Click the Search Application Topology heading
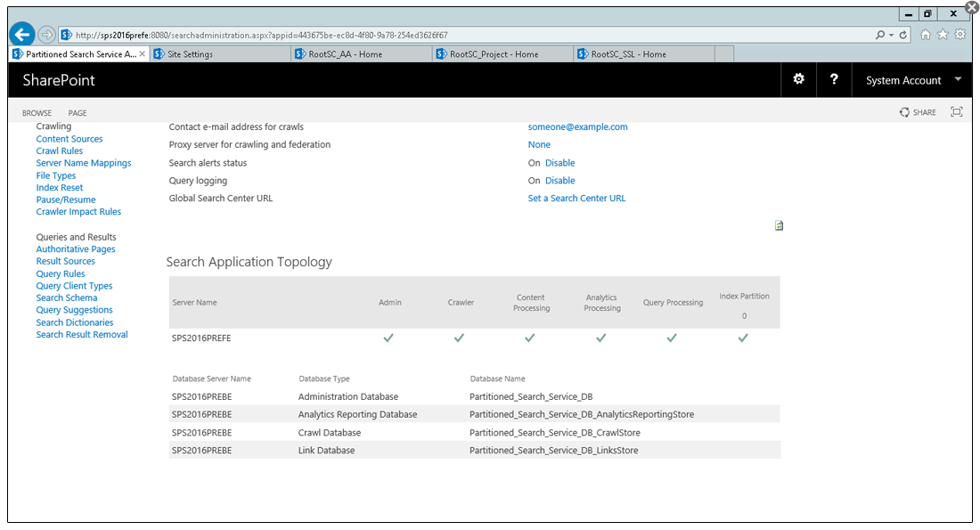This screenshot has height=530, width=980. click(249, 262)
